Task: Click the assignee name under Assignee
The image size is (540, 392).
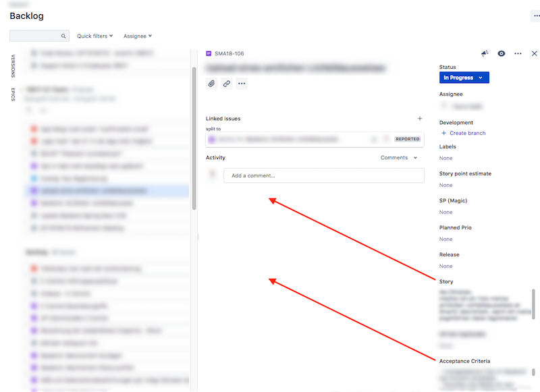Action: [467, 107]
